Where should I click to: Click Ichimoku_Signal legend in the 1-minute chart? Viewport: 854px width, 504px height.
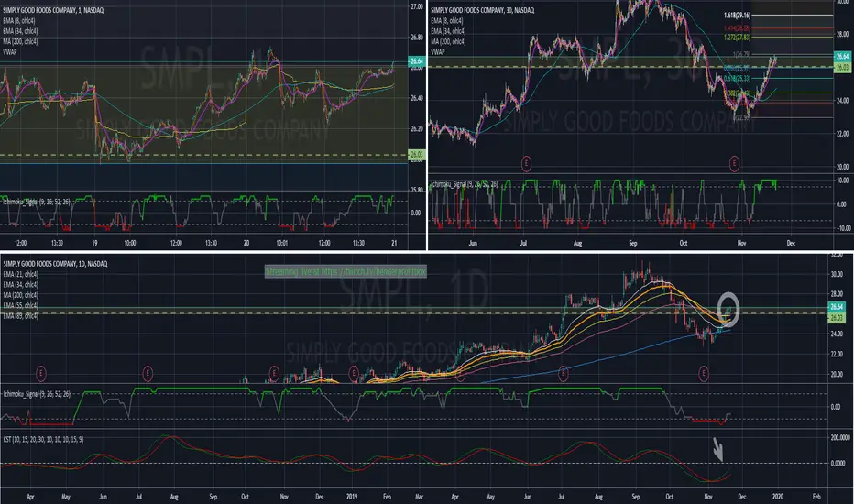[x=36, y=202]
